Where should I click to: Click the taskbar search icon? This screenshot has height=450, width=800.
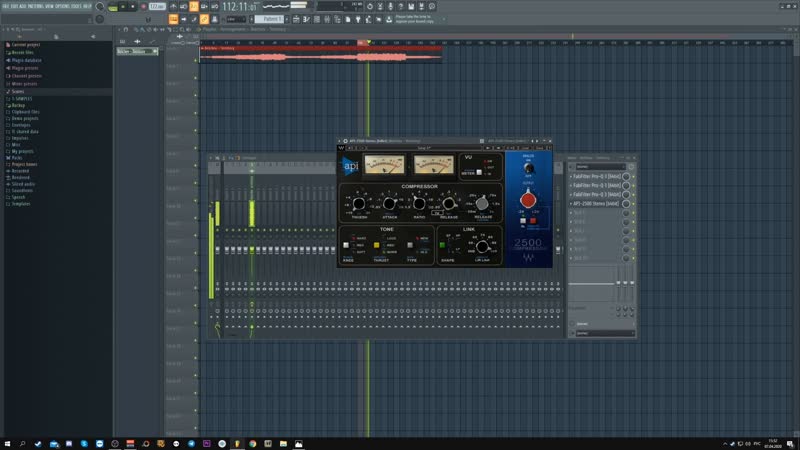pyautogui.click(x=22, y=443)
